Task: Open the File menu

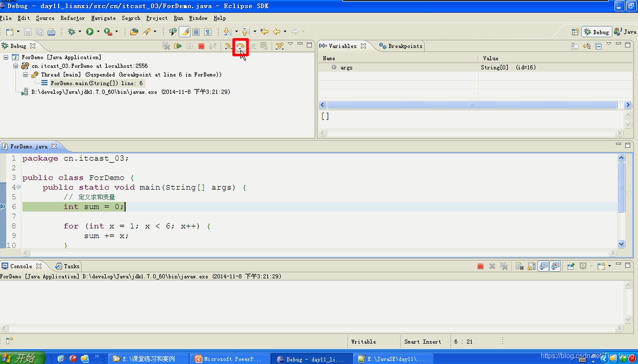Action: click(6, 18)
